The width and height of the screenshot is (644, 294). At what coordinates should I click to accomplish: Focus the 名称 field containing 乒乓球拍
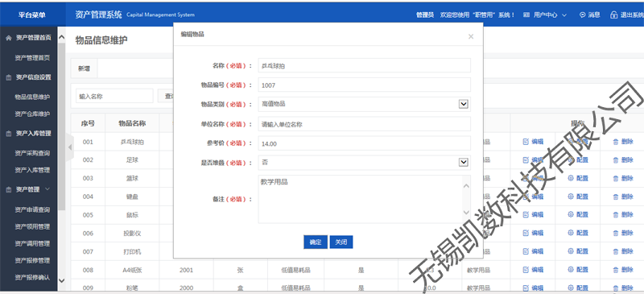(x=365, y=65)
